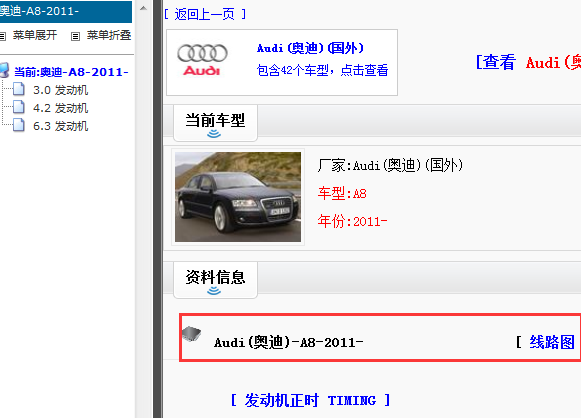Open the 线路图 wiring diagram link
The width and height of the screenshot is (581, 418).
pos(552,342)
